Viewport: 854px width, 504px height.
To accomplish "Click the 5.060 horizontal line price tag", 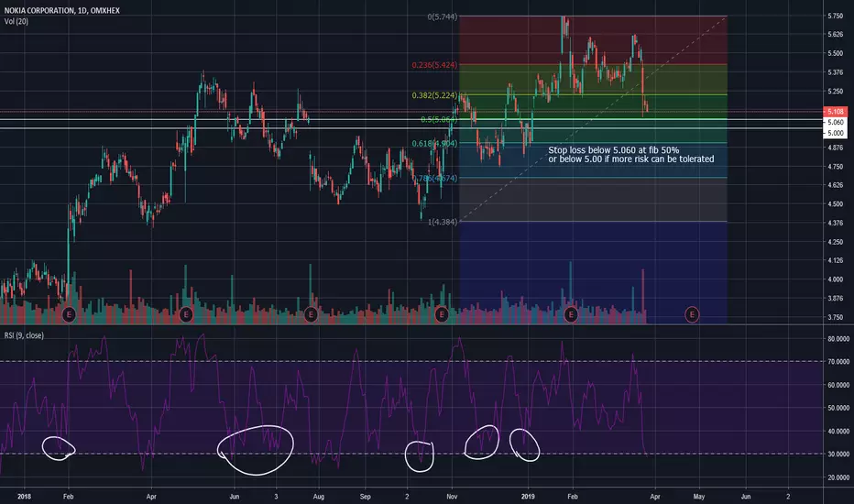I will [x=835, y=123].
